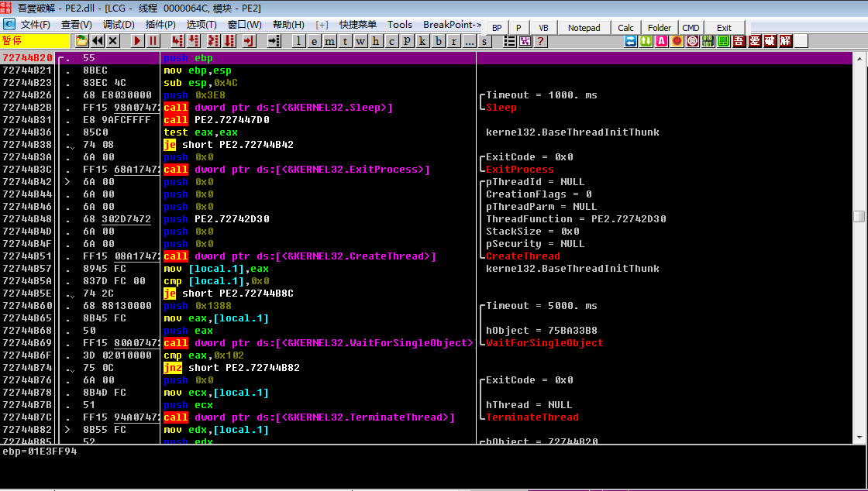Open the Memory map with the 'm' button
The height and width of the screenshot is (491, 868).
tap(330, 41)
